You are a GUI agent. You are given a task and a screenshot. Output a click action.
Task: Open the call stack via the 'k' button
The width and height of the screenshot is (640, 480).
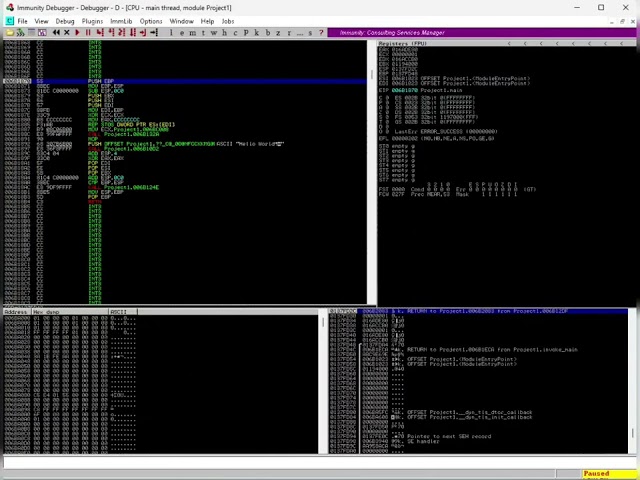257,33
